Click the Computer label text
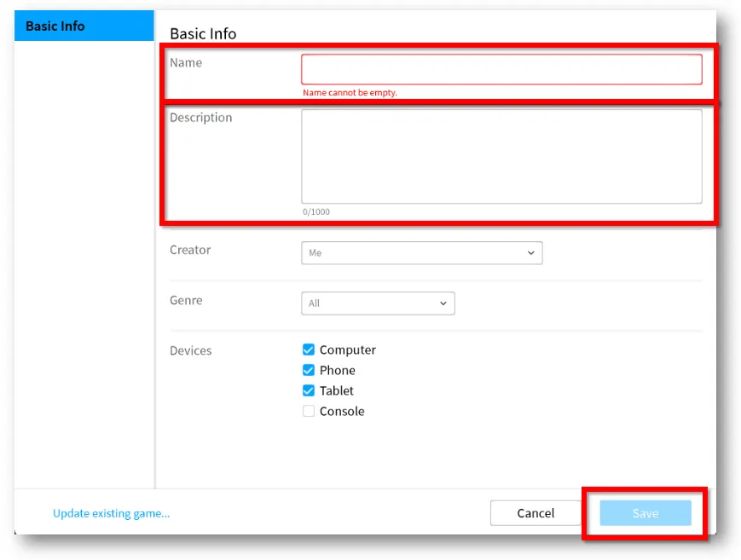This screenshot has width=741, height=560. [348, 349]
